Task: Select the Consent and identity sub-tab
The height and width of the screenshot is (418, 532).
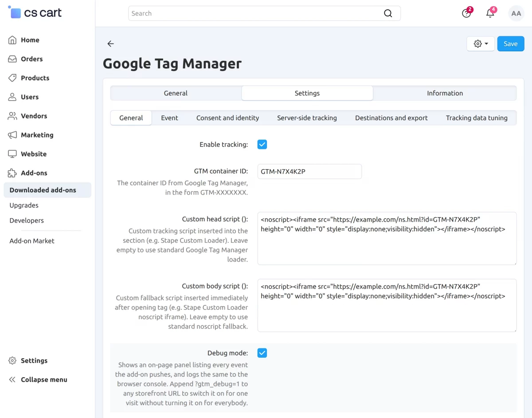Action: pos(228,118)
